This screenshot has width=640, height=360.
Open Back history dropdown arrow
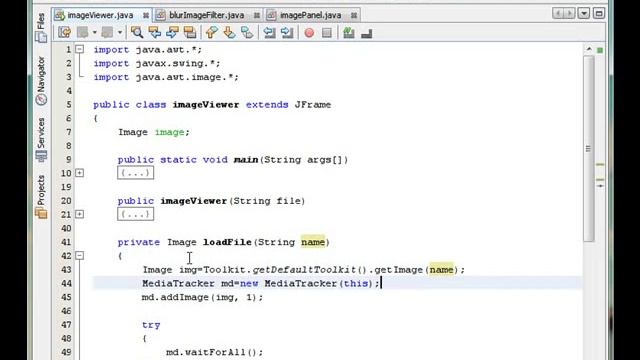(x=94, y=32)
